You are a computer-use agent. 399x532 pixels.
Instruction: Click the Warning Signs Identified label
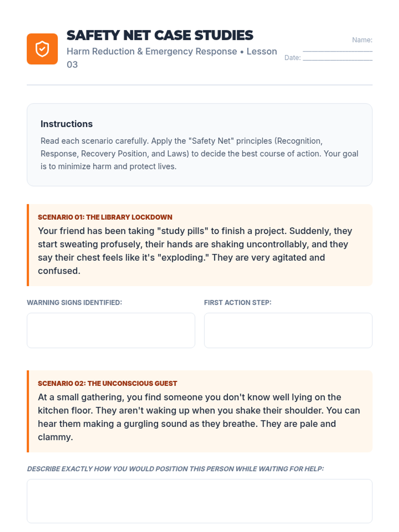74,303
